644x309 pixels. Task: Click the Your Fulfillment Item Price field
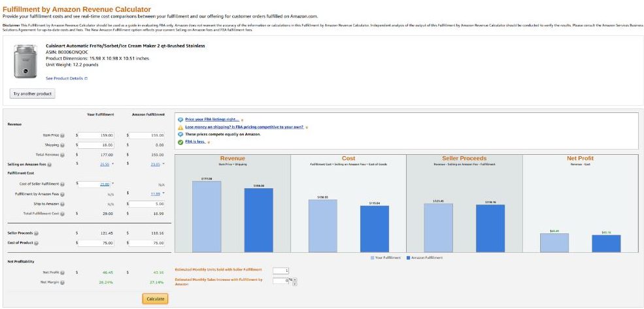pos(95,135)
